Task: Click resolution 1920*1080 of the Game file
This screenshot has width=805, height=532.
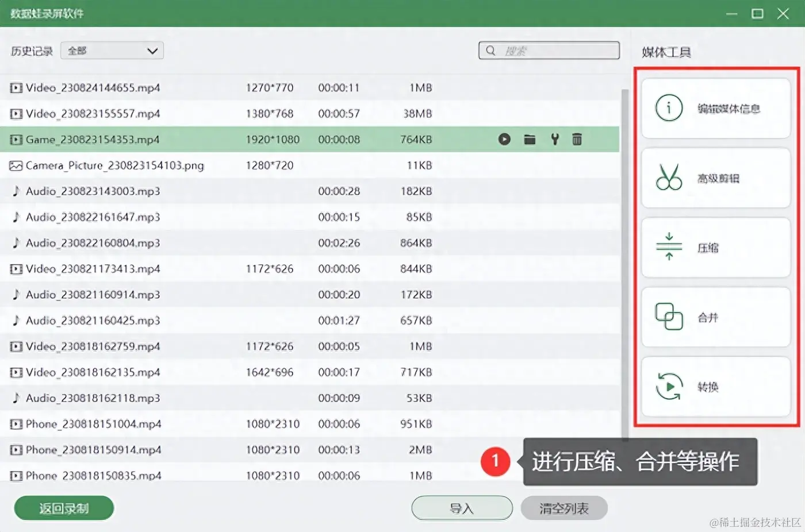Action: coord(273,139)
